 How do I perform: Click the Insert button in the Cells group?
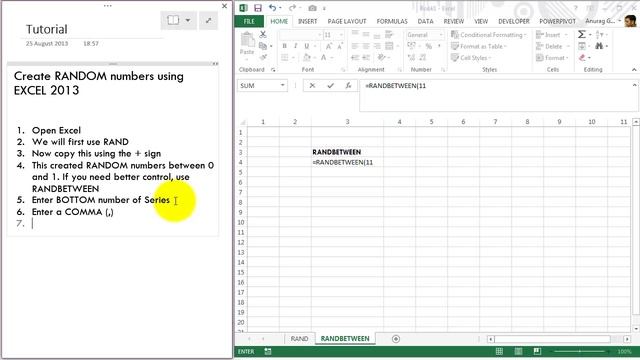coord(552,35)
